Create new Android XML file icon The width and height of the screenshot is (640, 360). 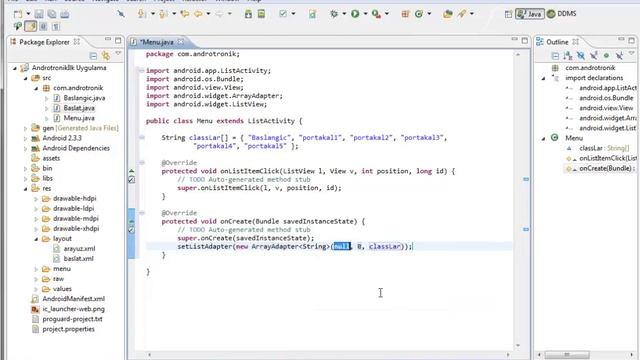(x=312, y=14)
